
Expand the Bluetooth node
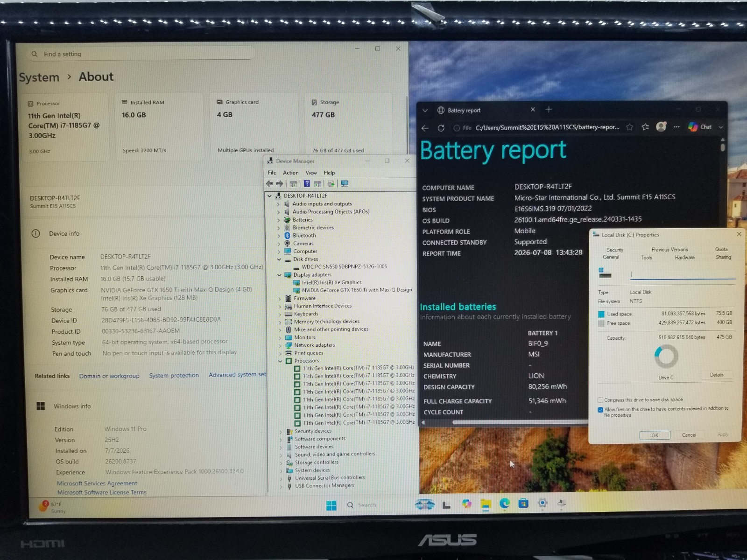pyautogui.click(x=279, y=236)
